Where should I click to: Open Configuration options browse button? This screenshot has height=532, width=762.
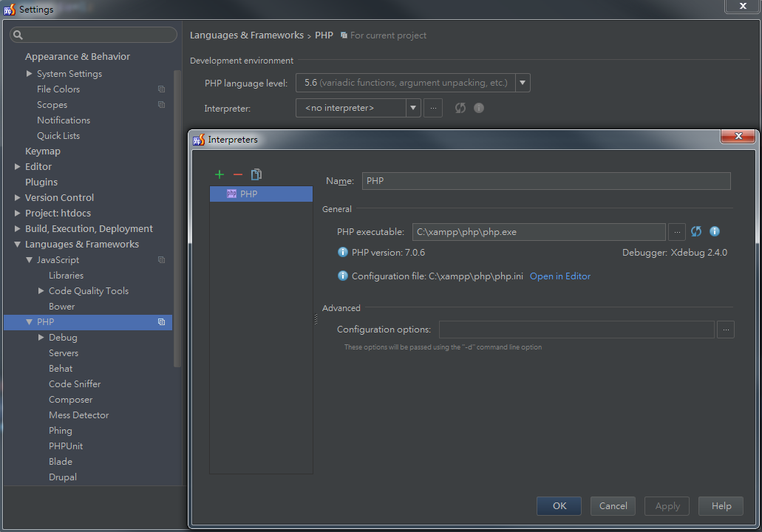click(x=726, y=330)
